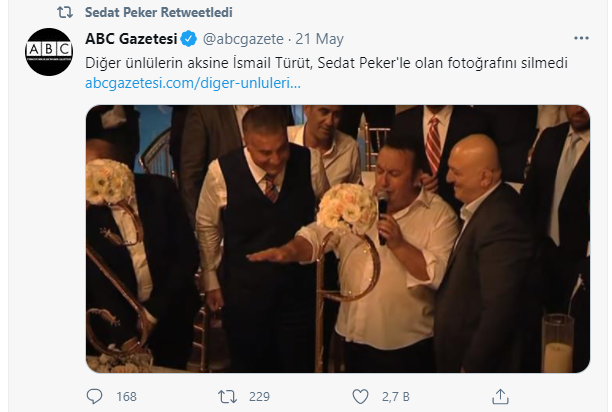Click the red striped tie in the photo
The height and width of the screenshot is (412, 612).
pyautogui.click(x=432, y=142)
